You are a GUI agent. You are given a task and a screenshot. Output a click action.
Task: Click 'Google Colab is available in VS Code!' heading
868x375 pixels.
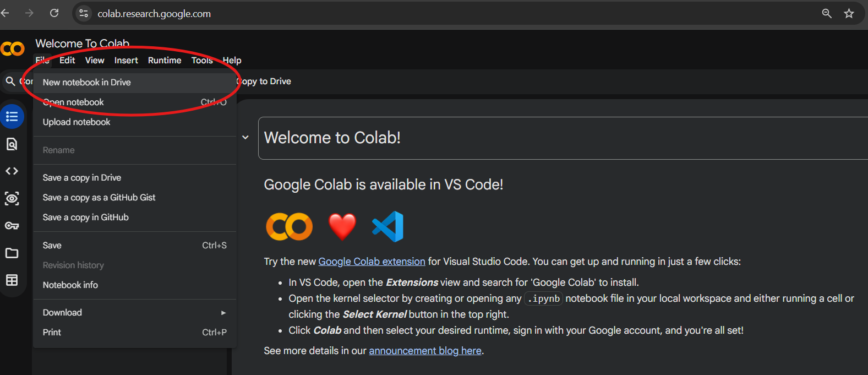click(x=384, y=184)
